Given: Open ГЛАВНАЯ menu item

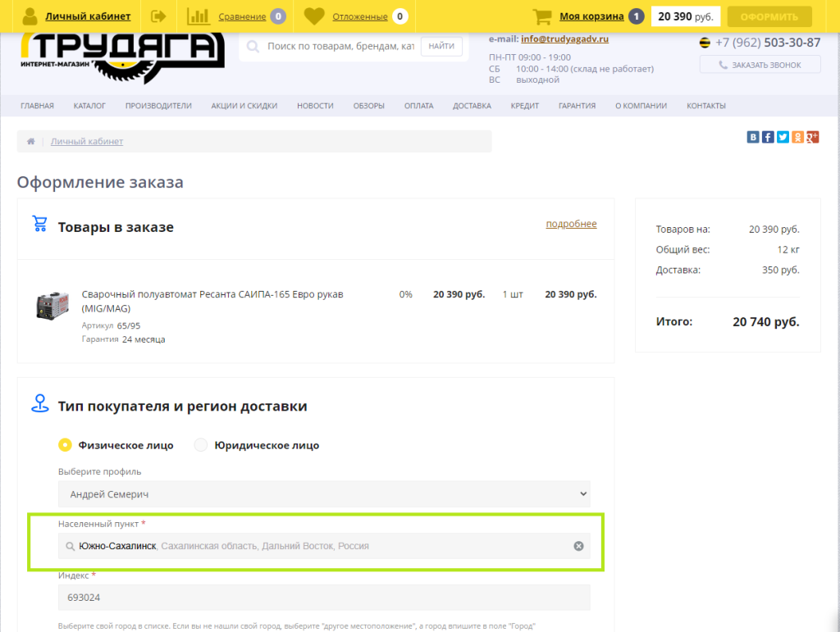Looking at the screenshot, I should pos(37,106).
